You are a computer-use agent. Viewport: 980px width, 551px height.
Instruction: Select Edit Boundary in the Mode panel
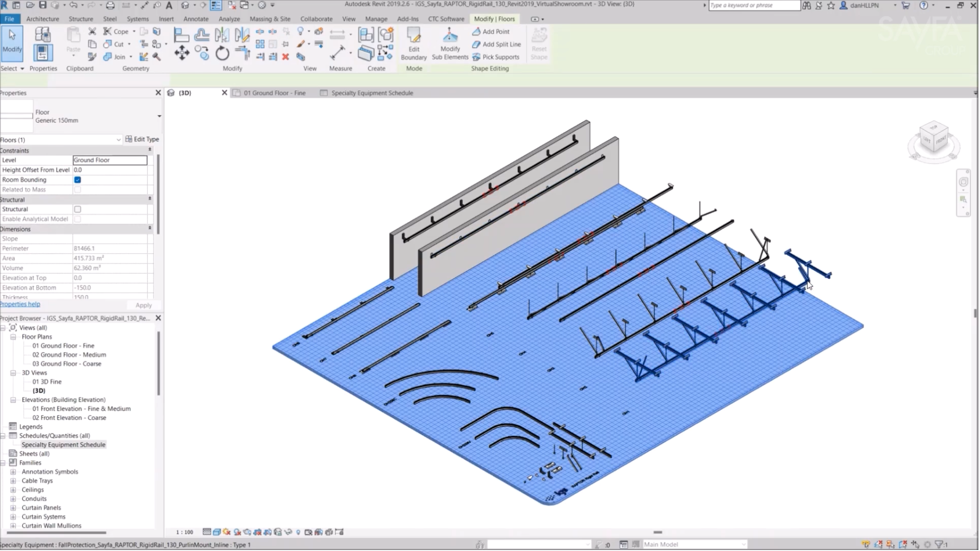tap(413, 43)
